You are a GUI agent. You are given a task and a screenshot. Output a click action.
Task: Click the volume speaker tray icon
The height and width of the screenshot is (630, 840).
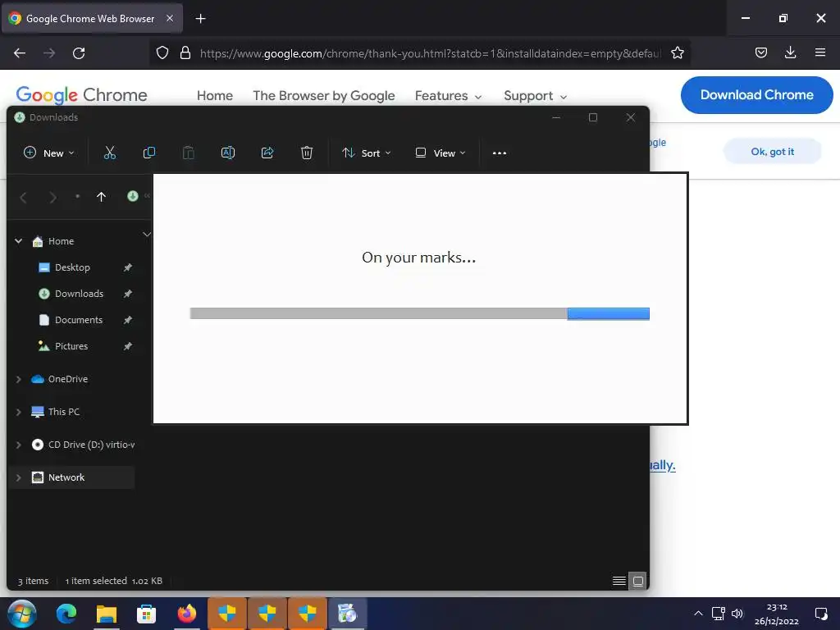[x=737, y=614]
